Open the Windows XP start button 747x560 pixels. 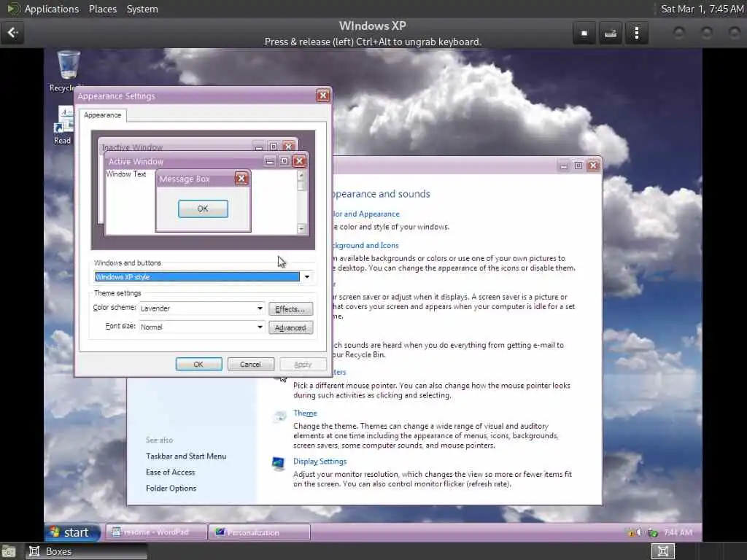pyautogui.click(x=72, y=532)
